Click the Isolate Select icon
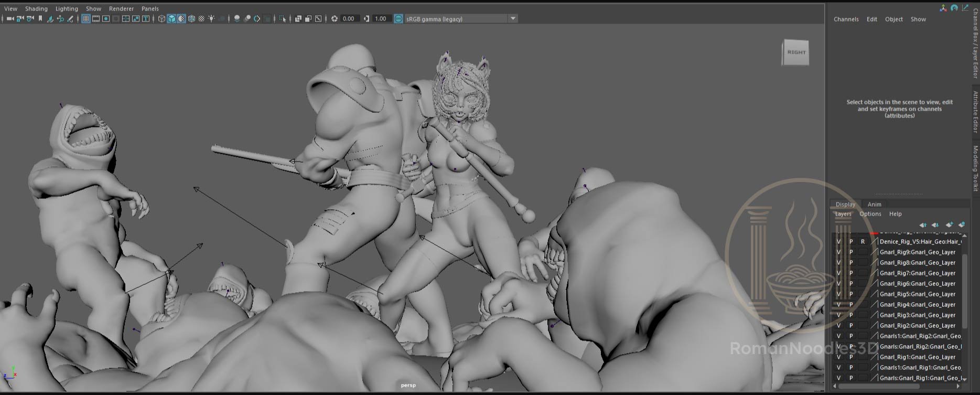This screenshot has width=980, height=395. pyautogui.click(x=283, y=18)
